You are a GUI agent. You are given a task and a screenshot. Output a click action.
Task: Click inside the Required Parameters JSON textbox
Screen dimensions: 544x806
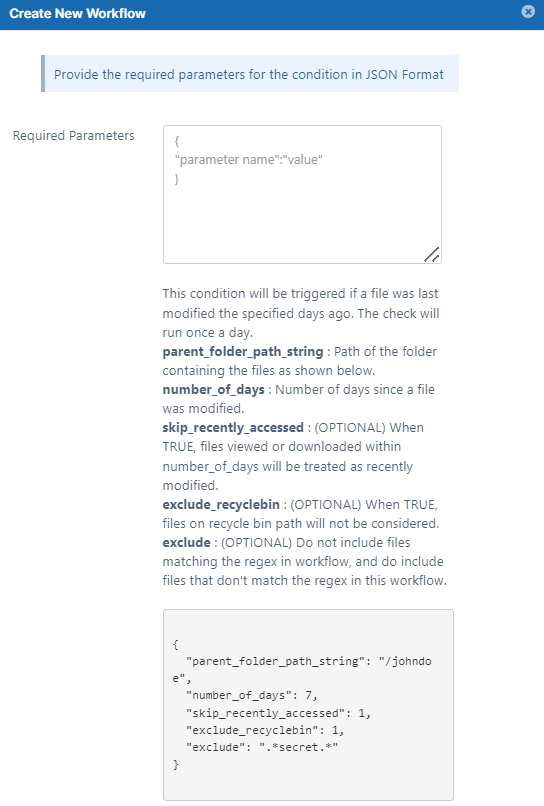[302, 194]
